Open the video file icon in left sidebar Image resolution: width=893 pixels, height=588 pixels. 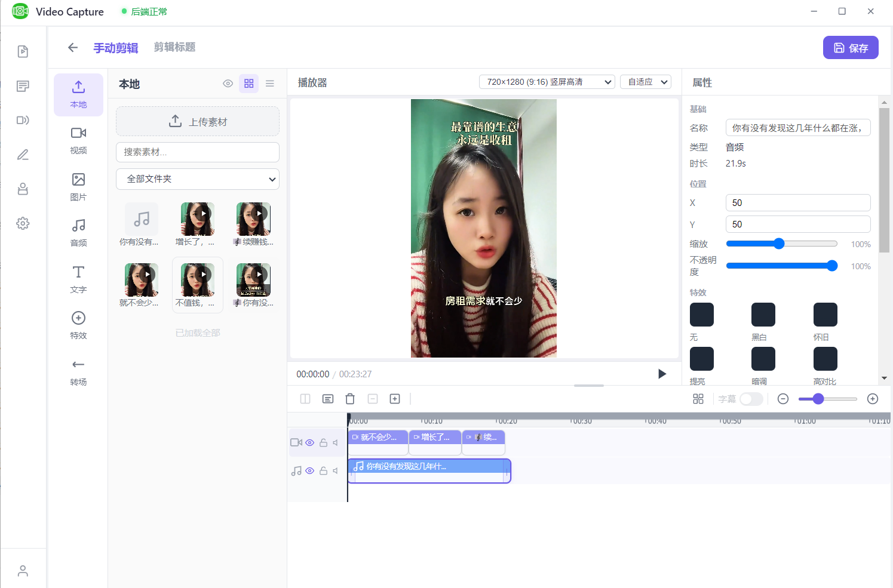[23, 51]
